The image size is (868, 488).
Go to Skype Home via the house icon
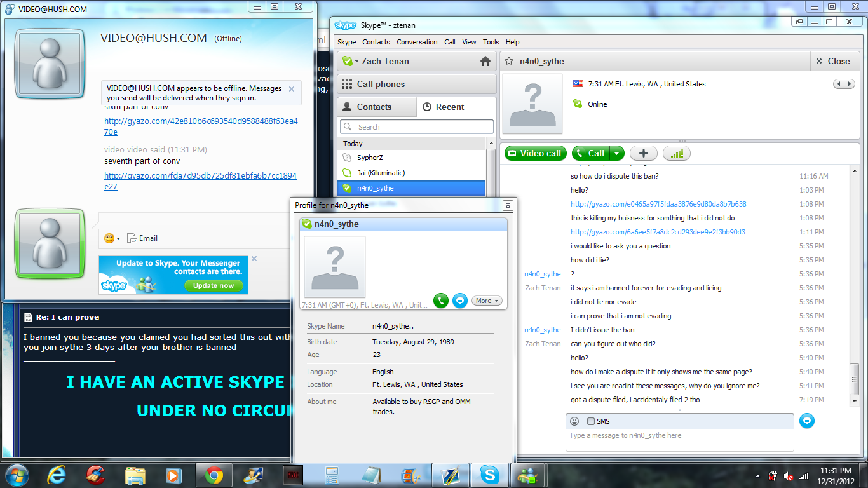(x=485, y=61)
